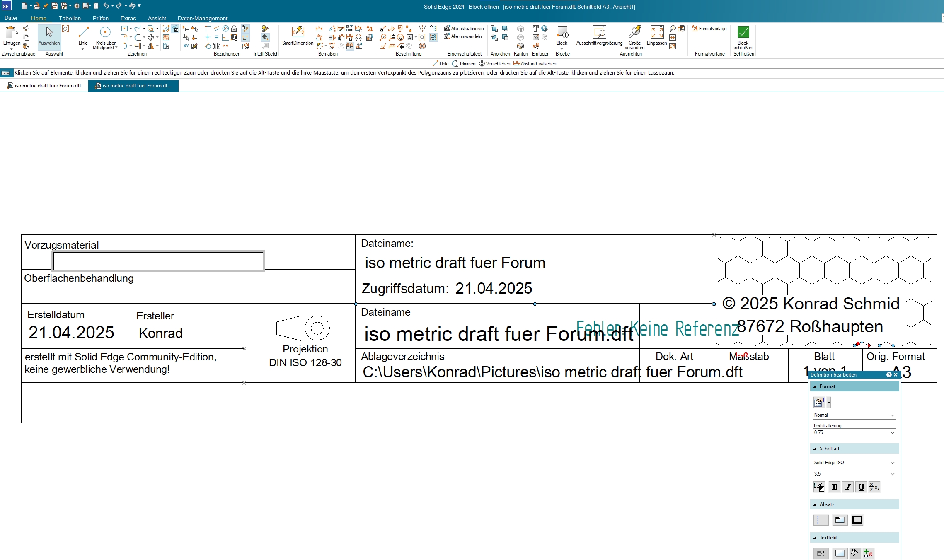Open the 3.5 font size dropdown

click(854, 474)
